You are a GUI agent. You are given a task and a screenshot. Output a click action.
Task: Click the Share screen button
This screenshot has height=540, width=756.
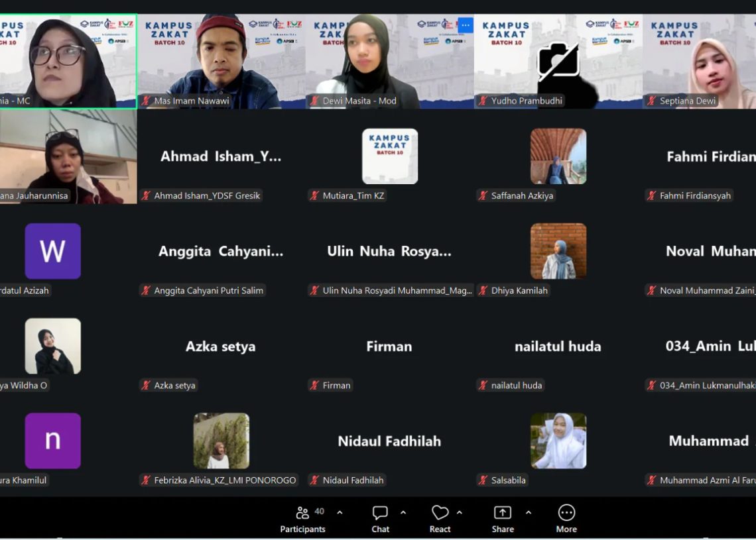[x=503, y=519]
